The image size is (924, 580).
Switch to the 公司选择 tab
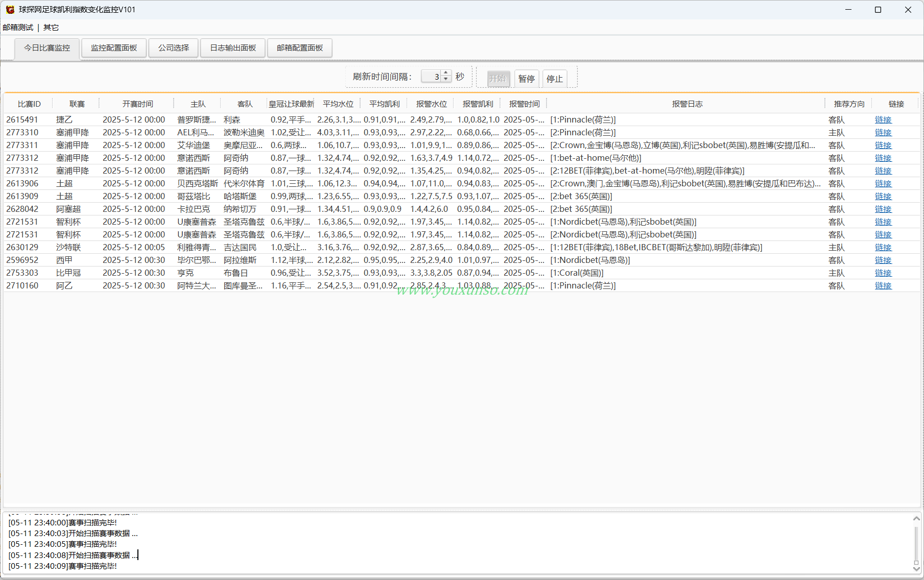174,48
